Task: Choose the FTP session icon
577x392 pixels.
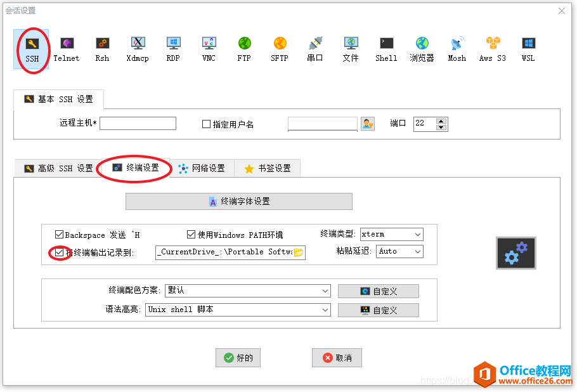Action: point(244,49)
